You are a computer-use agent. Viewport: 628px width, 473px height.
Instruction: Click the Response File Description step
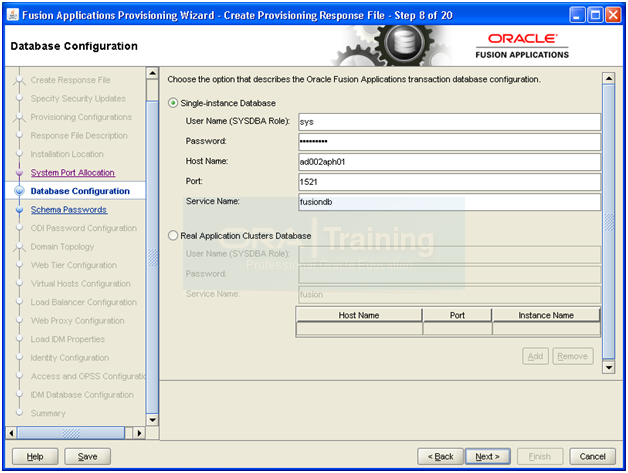pos(79,135)
